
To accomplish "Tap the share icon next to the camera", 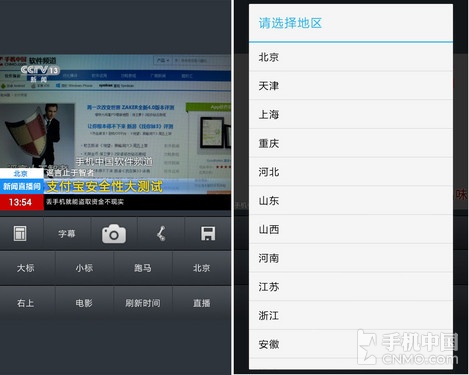I will 161,234.
